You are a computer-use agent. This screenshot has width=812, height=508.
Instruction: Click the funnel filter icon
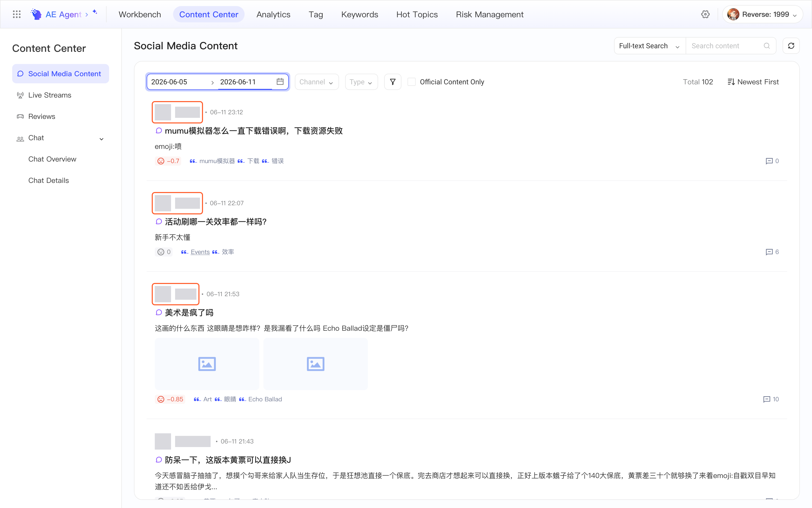click(393, 82)
